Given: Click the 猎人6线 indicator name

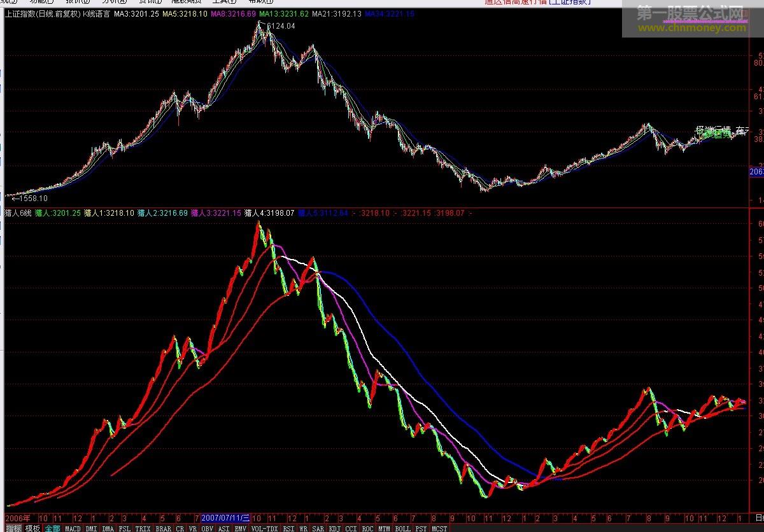Looking at the screenshot, I should tap(17, 213).
